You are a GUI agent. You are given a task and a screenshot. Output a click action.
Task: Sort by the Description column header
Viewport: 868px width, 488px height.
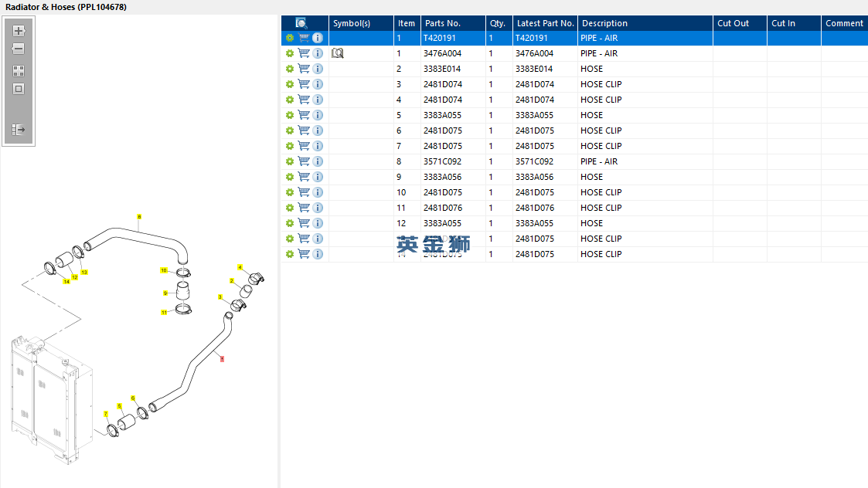[x=645, y=23]
